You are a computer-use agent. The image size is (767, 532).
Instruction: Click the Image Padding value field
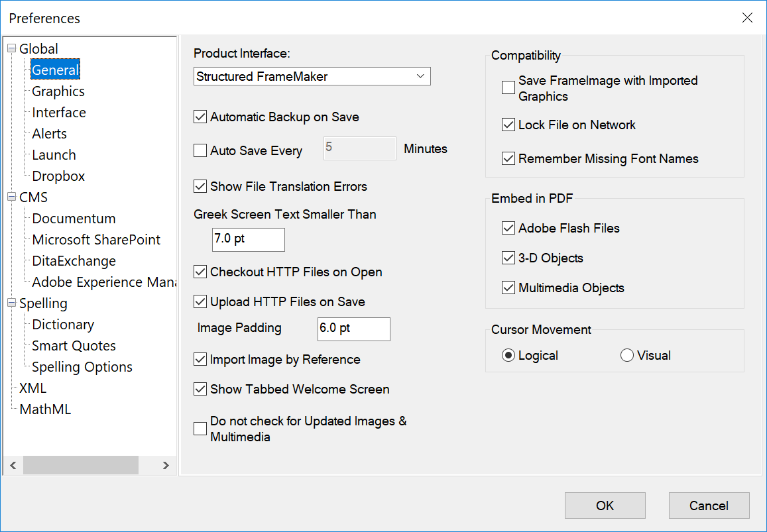pyautogui.click(x=353, y=329)
